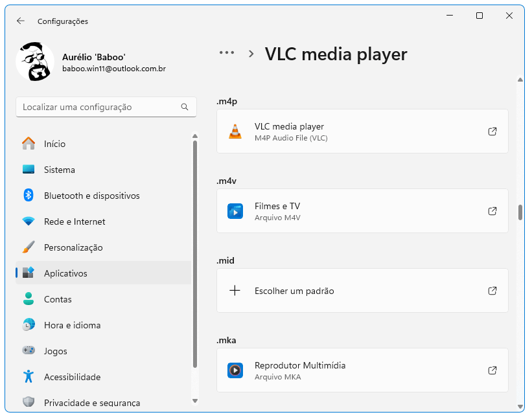This screenshot has width=532, height=419.
Task: Open Início settings page
Action: (104, 144)
